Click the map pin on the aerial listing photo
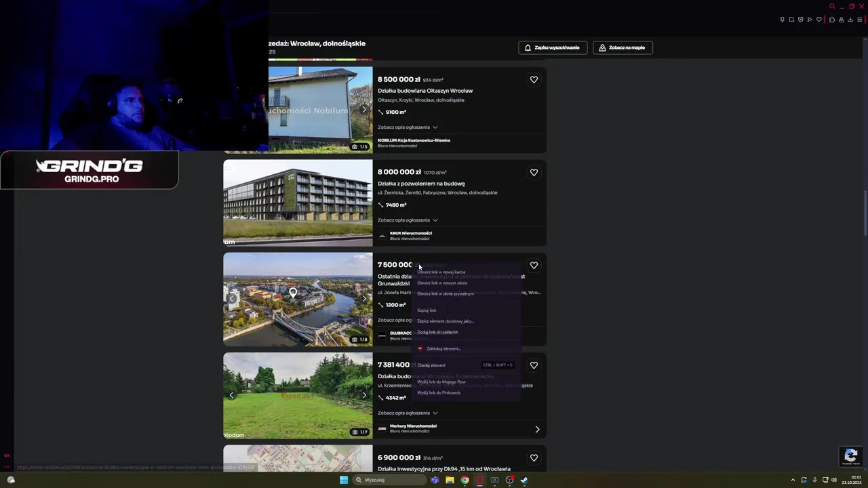The image size is (868, 488). point(293,293)
